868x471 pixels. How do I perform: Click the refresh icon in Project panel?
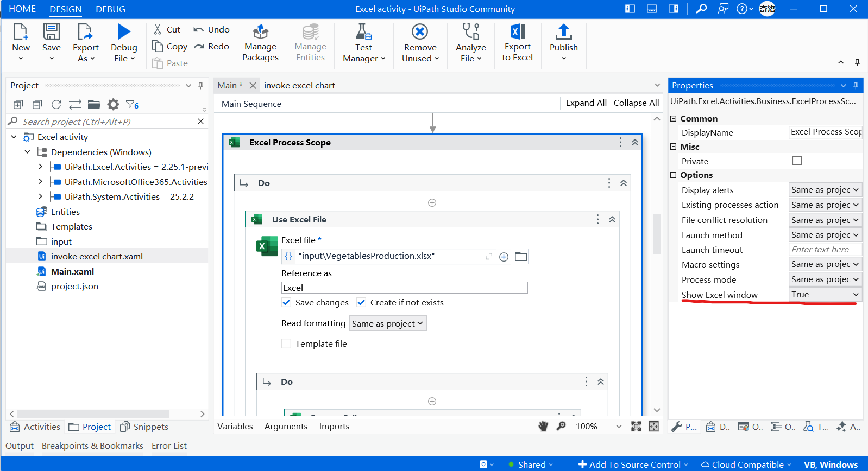point(56,105)
